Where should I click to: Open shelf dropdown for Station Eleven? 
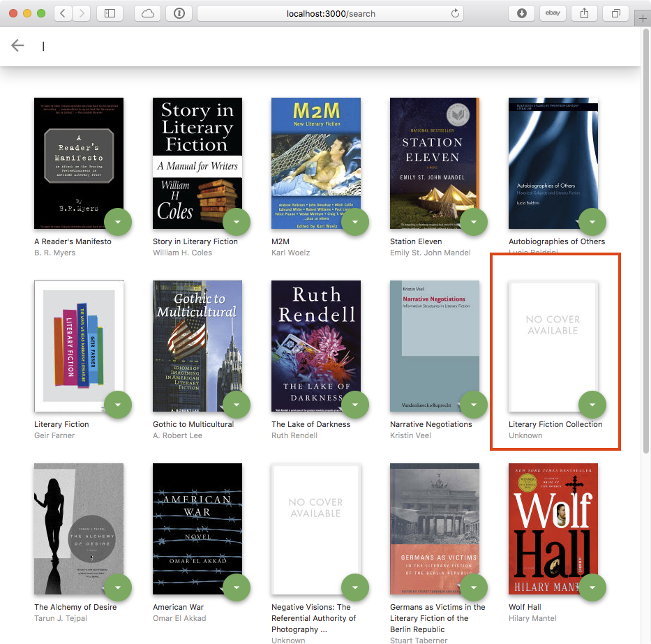pyautogui.click(x=474, y=222)
